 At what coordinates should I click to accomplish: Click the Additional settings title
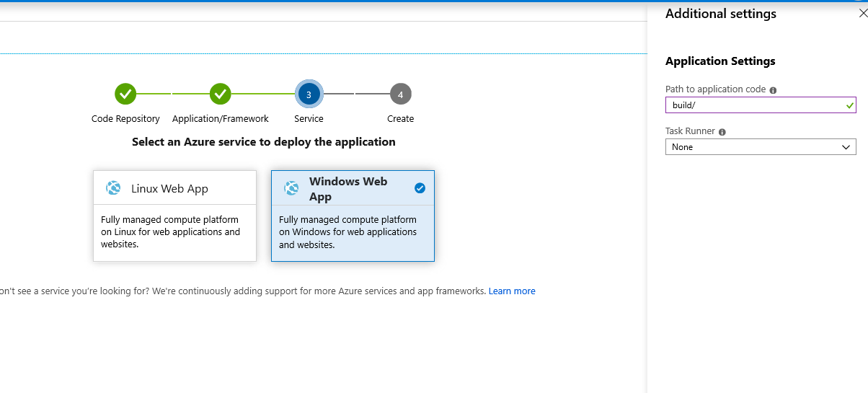[x=721, y=14]
